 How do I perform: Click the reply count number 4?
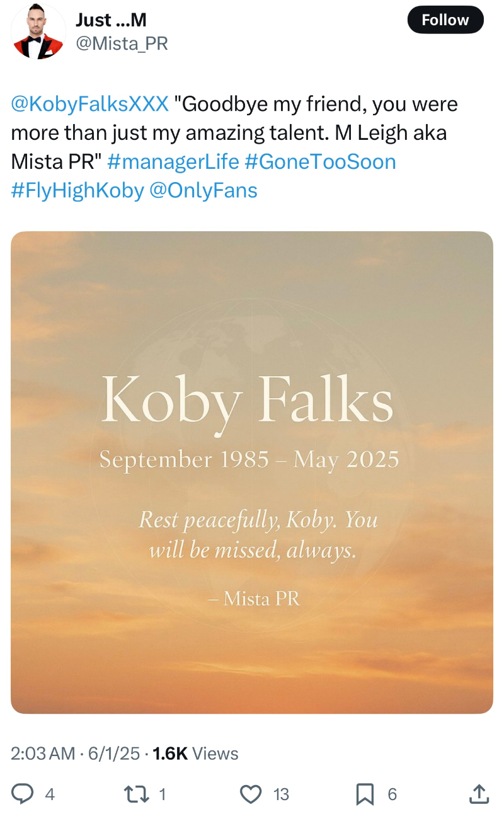(x=50, y=794)
